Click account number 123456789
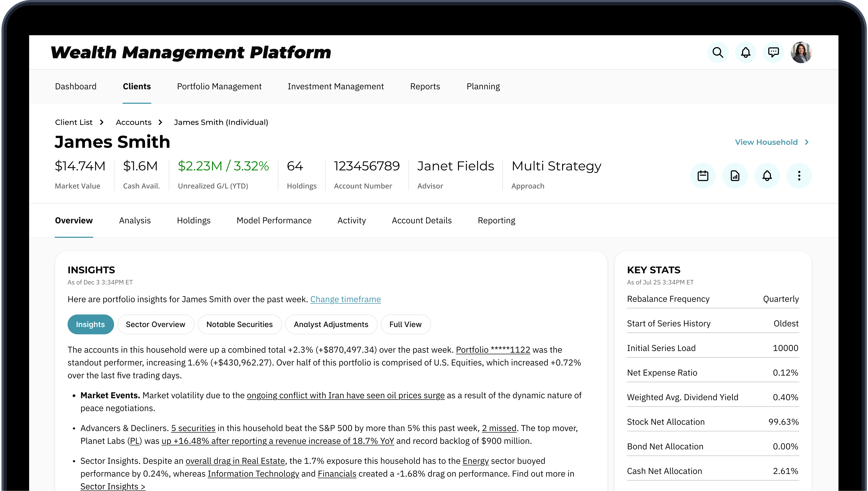Image resolution: width=868 pixels, height=491 pixels. pyautogui.click(x=366, y=166)
